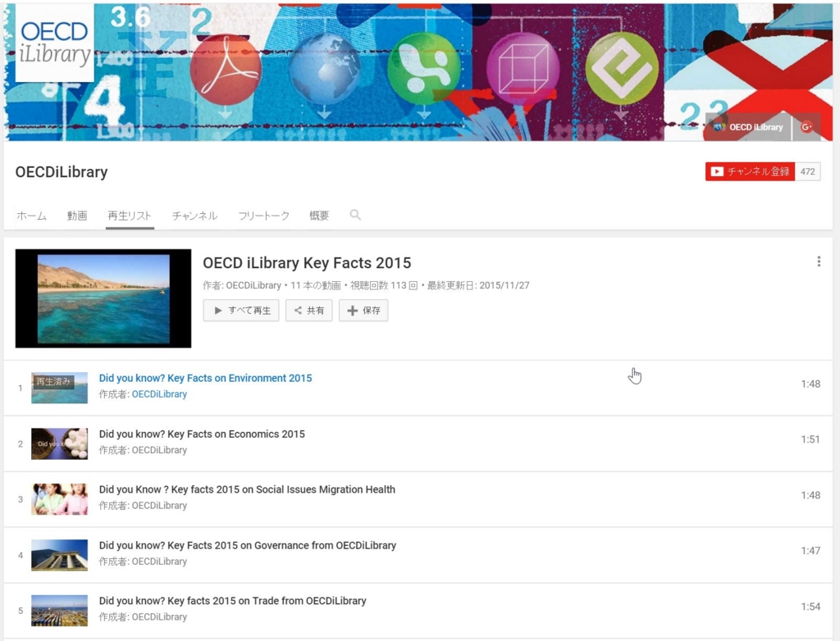Click the 共有 share button
This screenshot has width=840, height=641.
click(309, 310)
